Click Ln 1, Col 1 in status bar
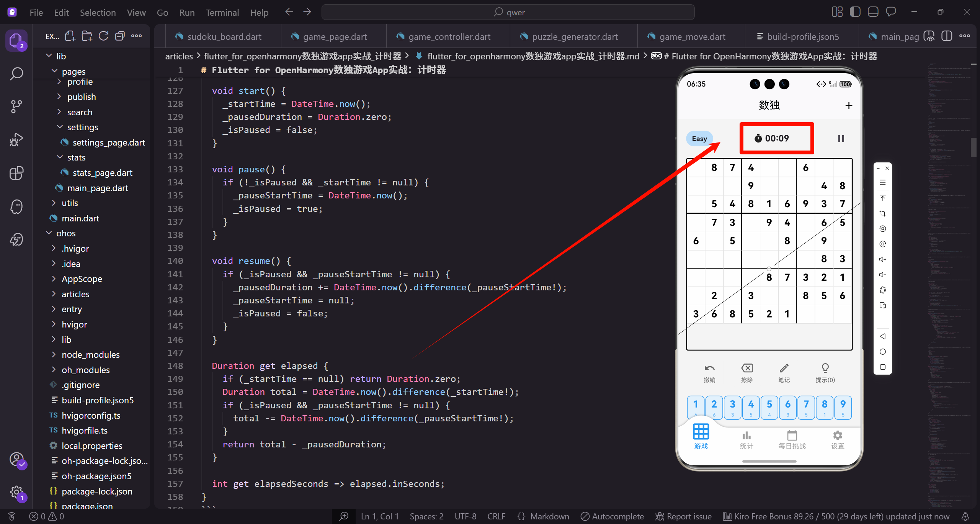Viewport: 980px width, 524px height. (379, 516)
